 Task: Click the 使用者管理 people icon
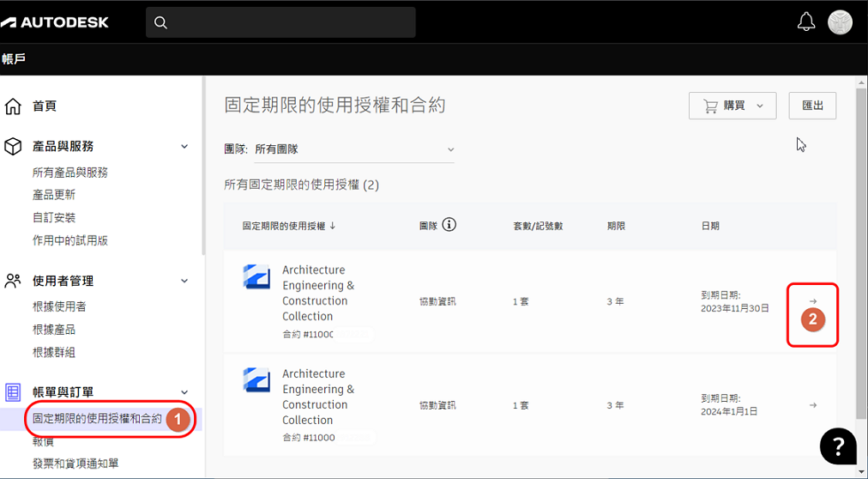(x=13, y=281)
